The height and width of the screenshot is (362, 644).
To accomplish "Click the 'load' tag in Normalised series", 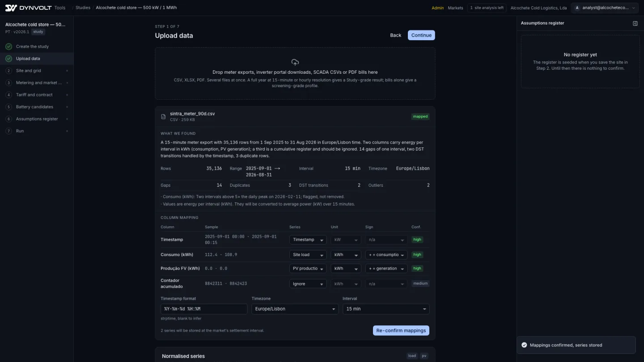I will [412, 356].
